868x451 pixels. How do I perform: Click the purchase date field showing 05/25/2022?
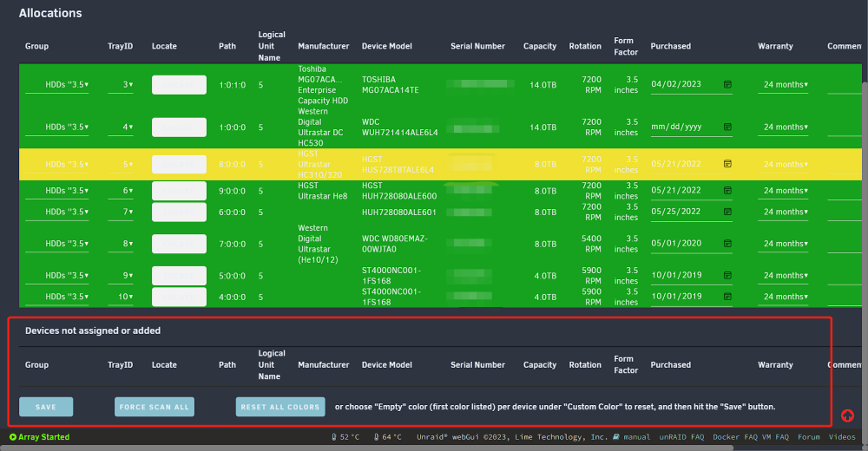(x=692, y=212)
